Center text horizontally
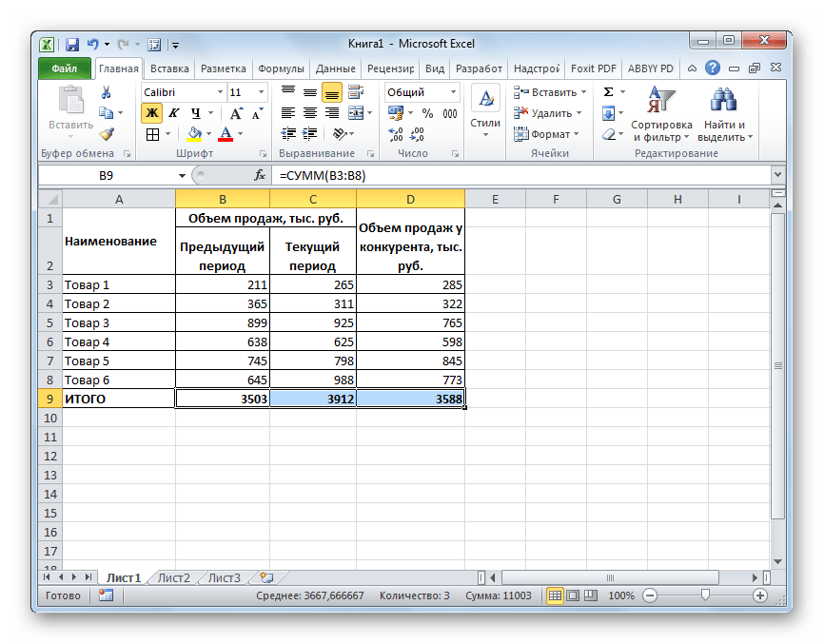 [x=310, y=113]
